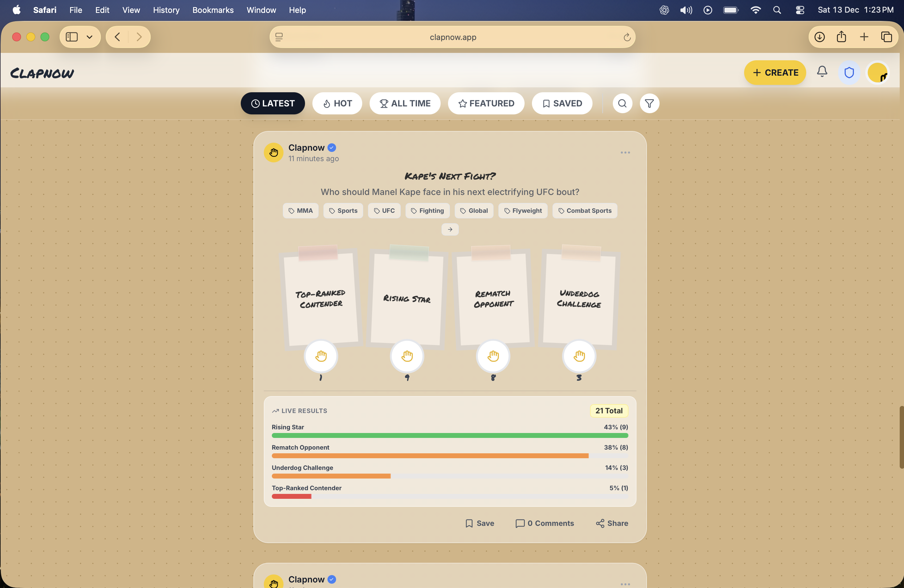This screenshot has height=588, width=904.
Task: Click the Rising Star results progress bar
Action: click(x=450, y=436)
